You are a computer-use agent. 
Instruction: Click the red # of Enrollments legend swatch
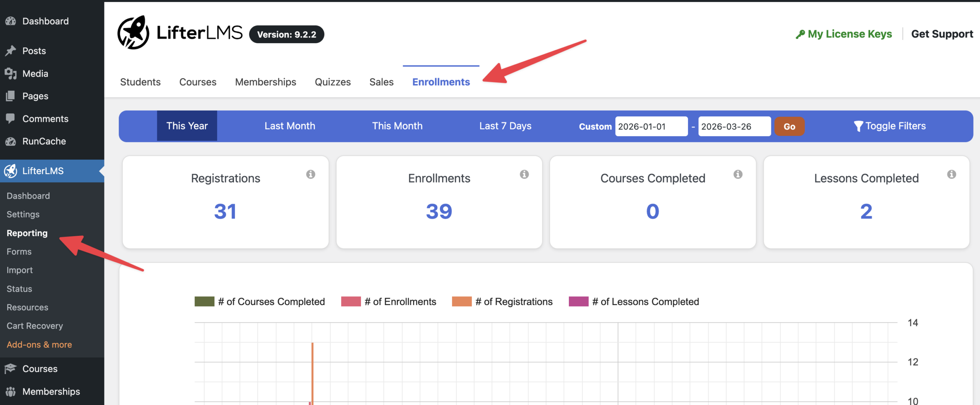click(x=350, y=302)
